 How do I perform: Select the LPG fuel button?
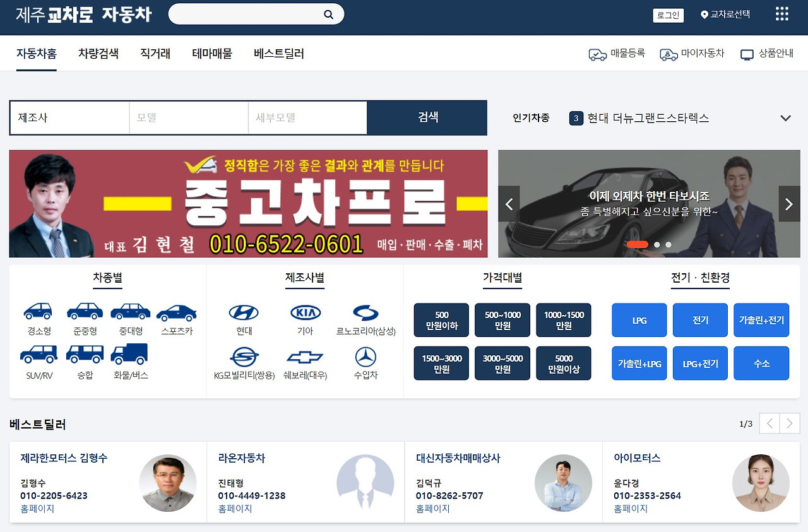coord(639,320)
